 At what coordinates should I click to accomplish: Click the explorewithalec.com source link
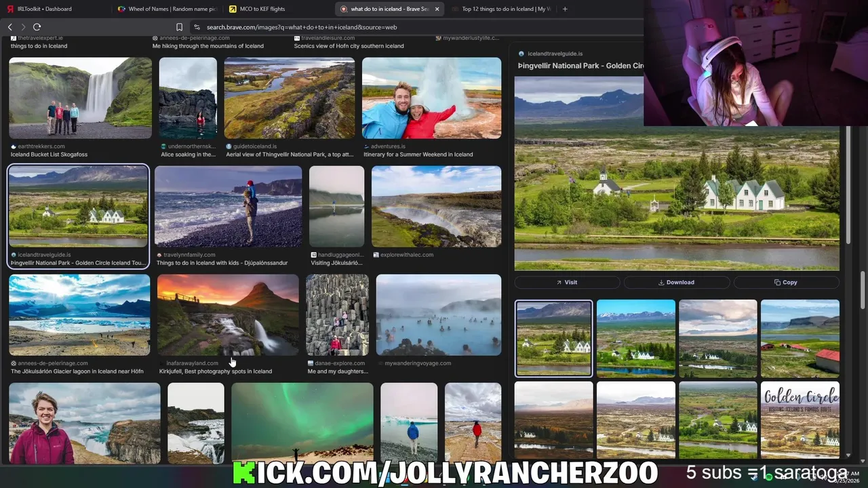(x=407, y=255)
